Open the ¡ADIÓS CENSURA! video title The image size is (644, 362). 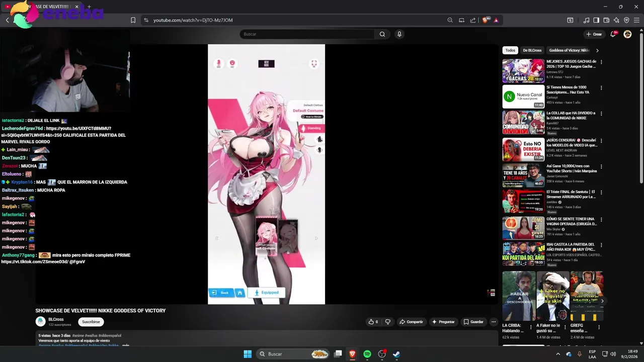[572, 143]
